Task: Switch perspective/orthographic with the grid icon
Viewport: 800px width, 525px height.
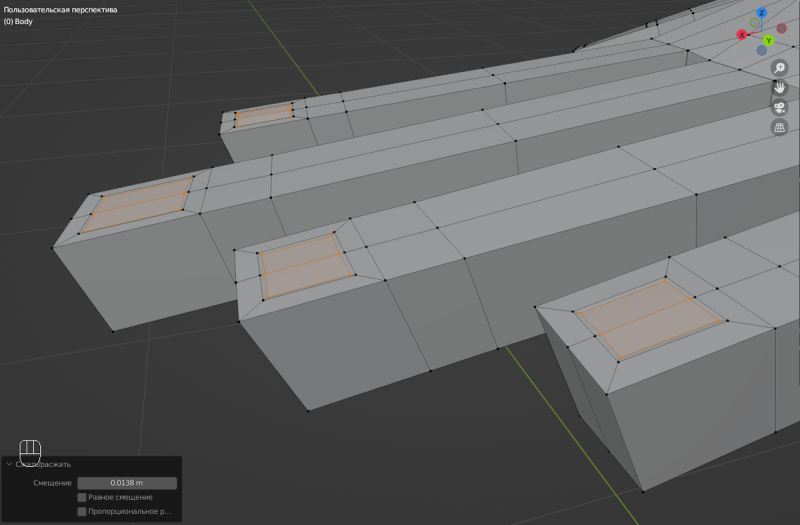Action: tap(779, 128)
